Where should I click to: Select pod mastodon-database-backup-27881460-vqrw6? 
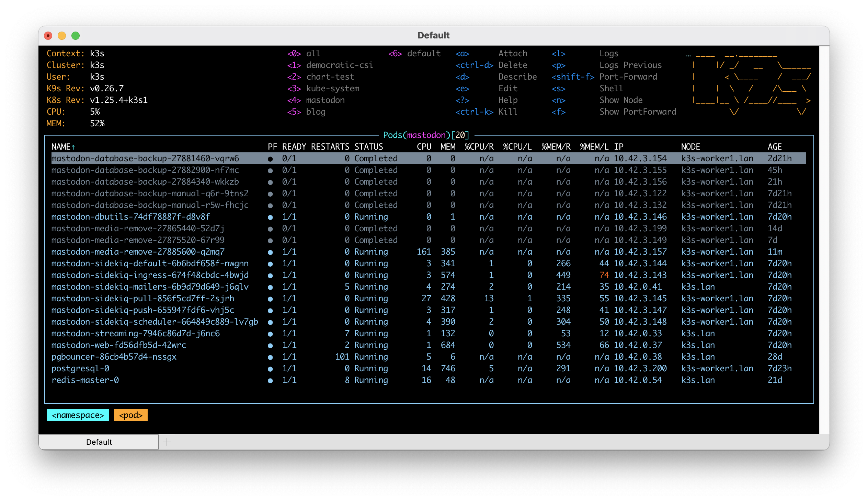pyautogui.click(x=428, y=158)
